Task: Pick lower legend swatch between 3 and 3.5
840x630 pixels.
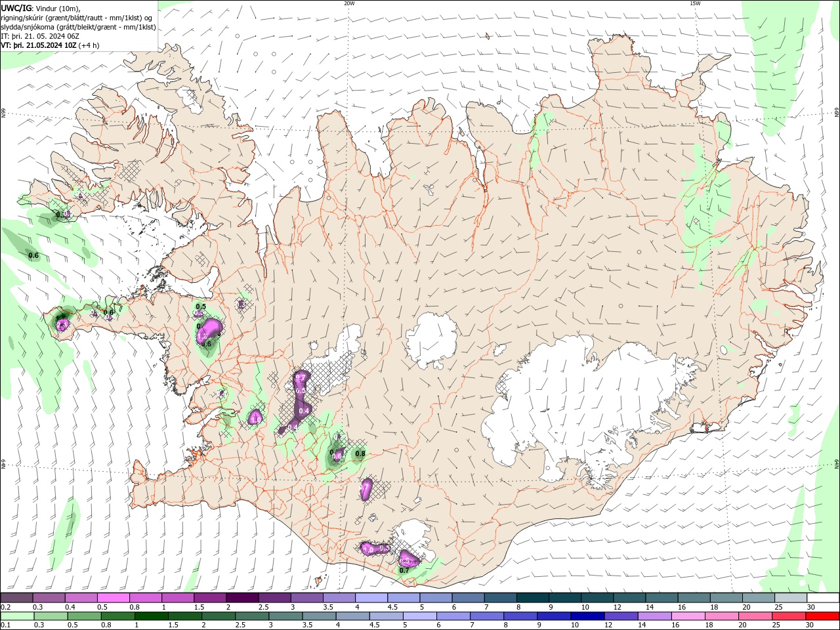Action: (286, 616)
